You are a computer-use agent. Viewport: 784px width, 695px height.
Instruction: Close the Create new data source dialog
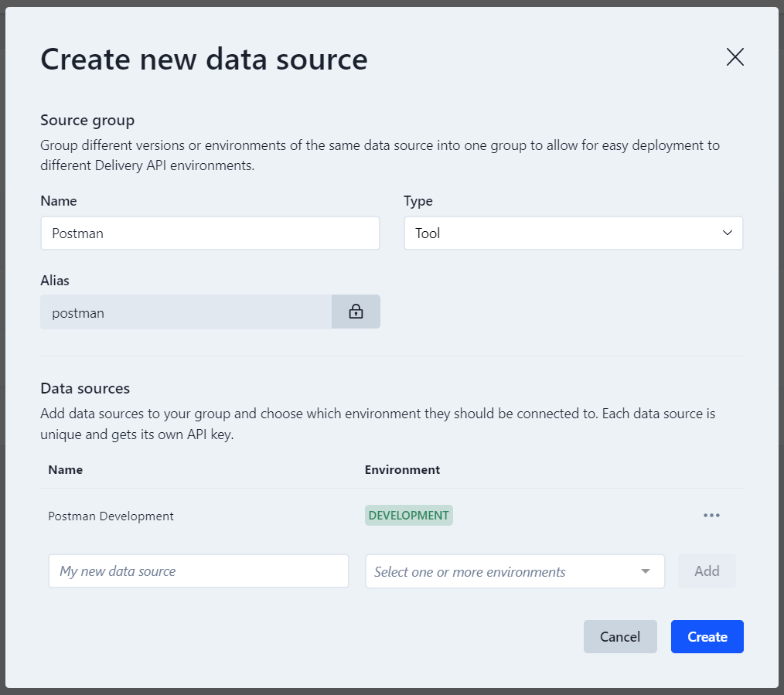(x=735, y=57)
